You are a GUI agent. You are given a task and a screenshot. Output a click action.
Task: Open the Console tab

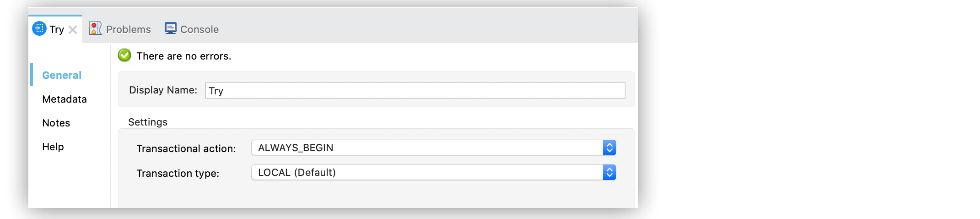[199, 29]
